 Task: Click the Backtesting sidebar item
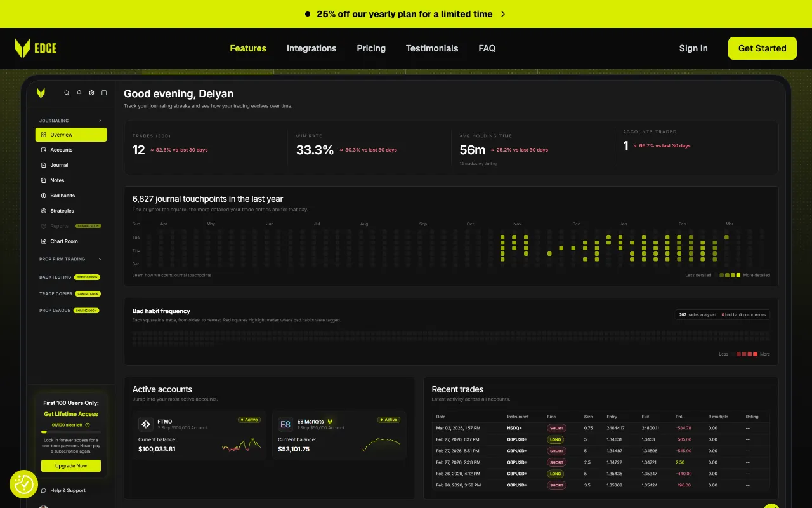tap(70, 277)
